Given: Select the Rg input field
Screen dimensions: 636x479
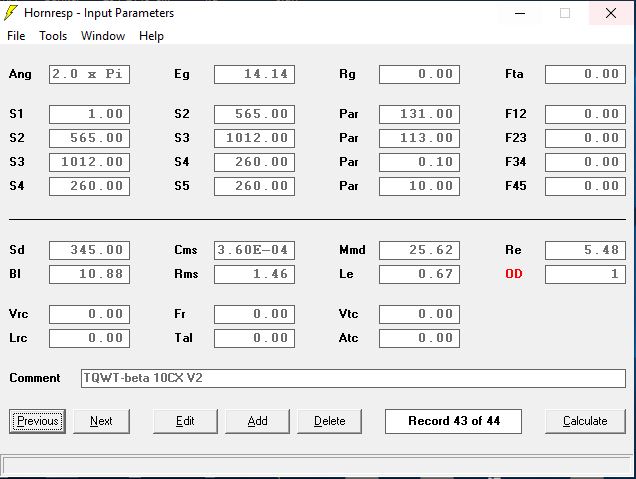Looking at the screenshot, I should tap(419, 74).
